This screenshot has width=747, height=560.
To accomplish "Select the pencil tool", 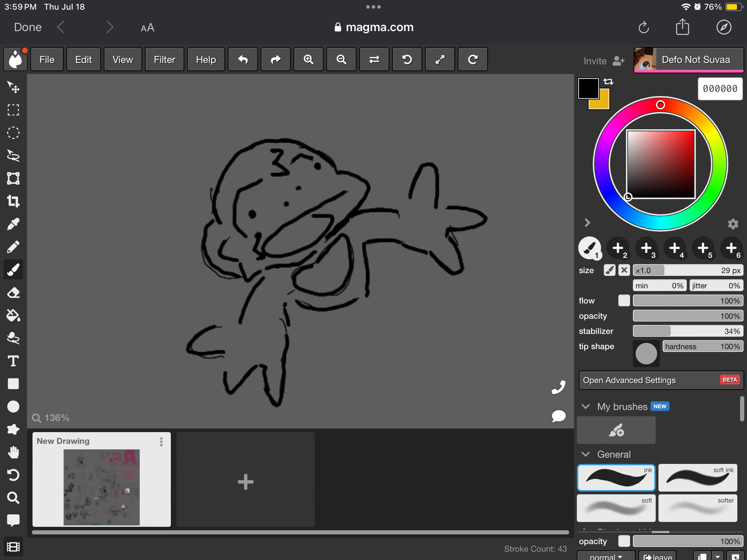I will click(13, 247).
